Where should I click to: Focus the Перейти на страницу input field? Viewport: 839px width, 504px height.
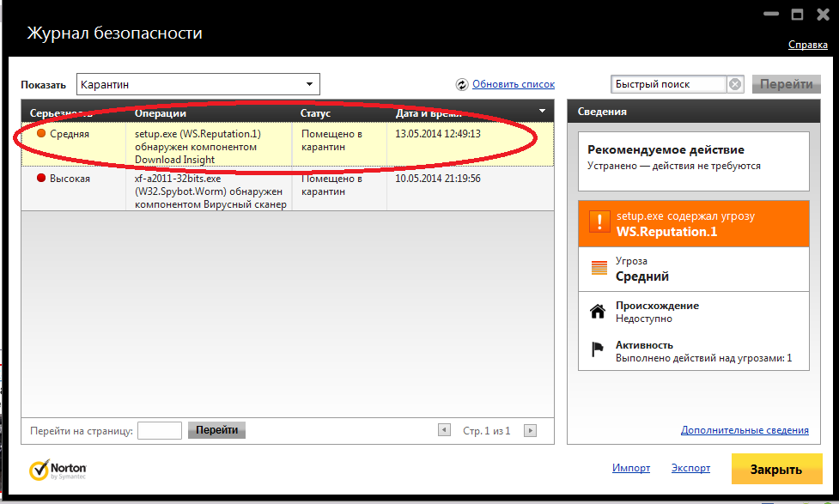coord(160,430)
